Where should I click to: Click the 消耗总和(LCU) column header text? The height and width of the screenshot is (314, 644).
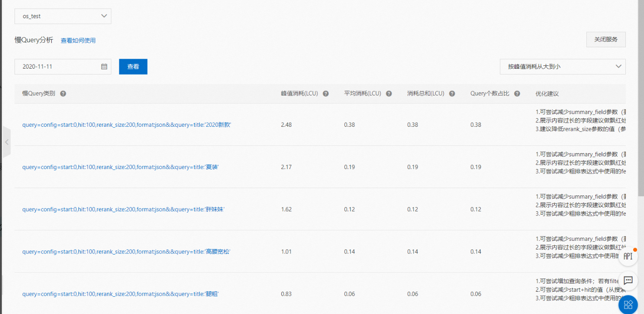[426, 94]
